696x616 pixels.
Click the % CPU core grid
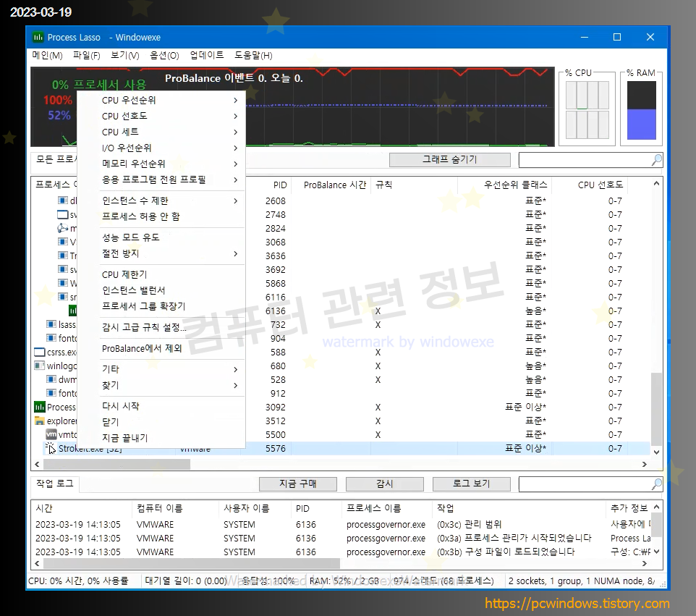[587, 110]
